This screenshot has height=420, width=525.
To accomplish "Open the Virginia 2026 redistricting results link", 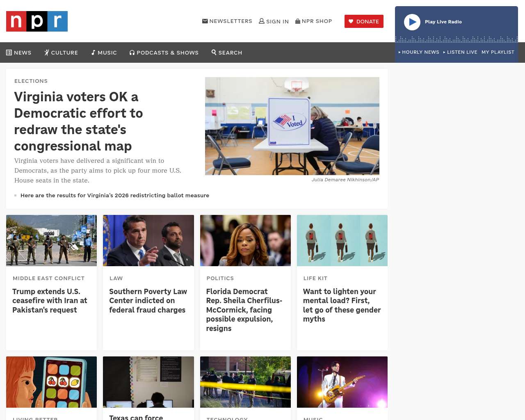I will tap(115, 195).
